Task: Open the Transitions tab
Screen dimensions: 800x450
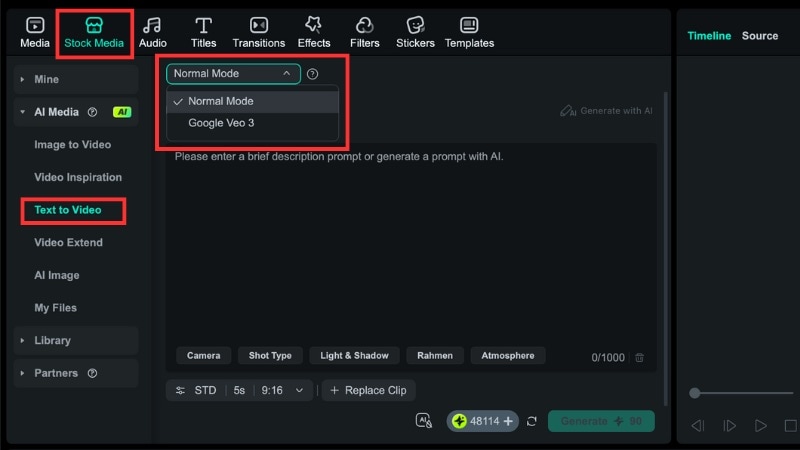Action: click(259, 32)
